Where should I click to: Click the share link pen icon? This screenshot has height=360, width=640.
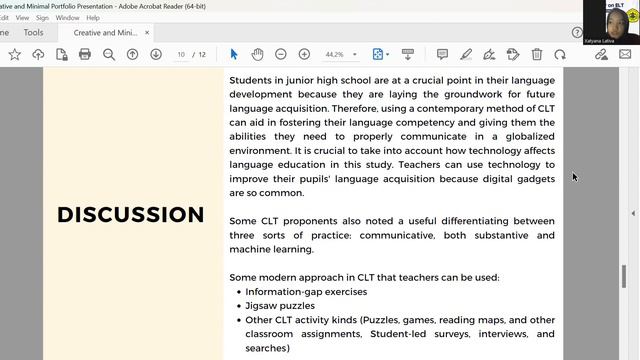point(601,54)
